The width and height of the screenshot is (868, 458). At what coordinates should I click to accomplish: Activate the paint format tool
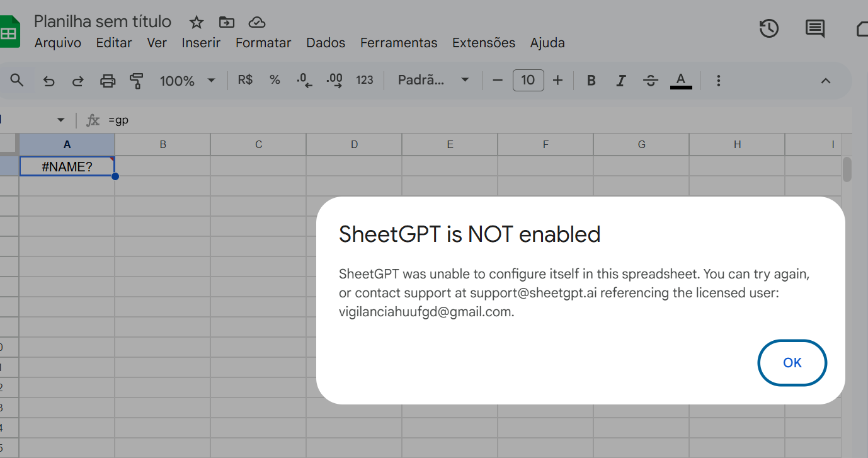pos(136,81)
